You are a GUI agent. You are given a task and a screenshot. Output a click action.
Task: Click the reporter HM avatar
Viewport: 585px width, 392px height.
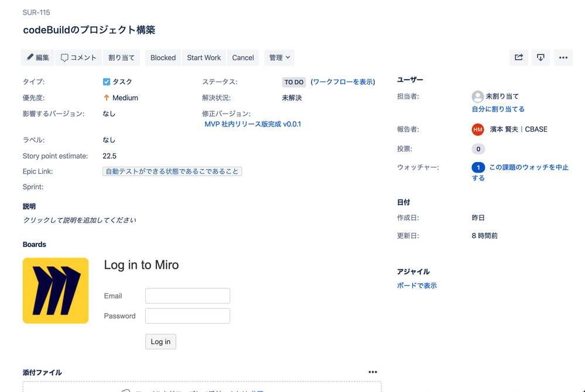[x=478, y=129]
